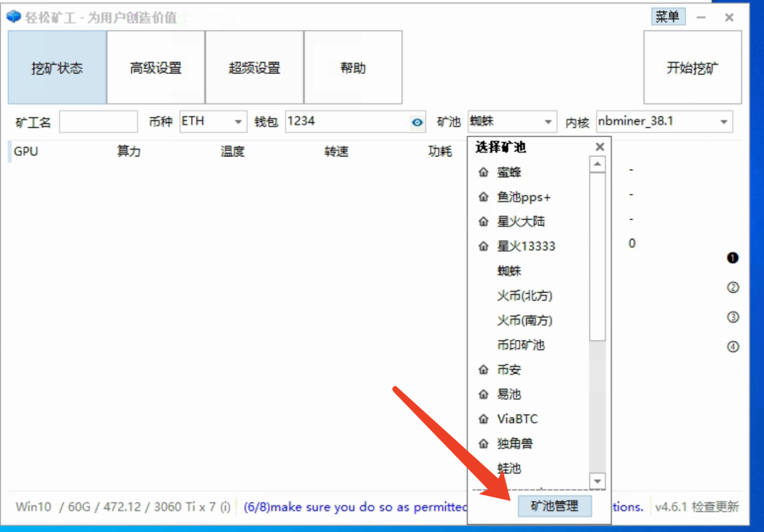Select 独角兽 pool
The height and width of the screenshot is (532, 764).
515,444
